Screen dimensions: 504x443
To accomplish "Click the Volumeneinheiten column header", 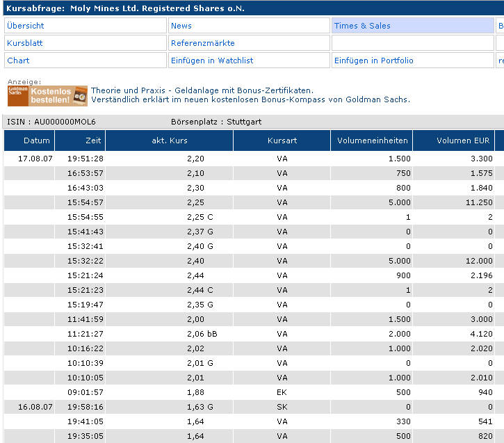I will [372, 140].
